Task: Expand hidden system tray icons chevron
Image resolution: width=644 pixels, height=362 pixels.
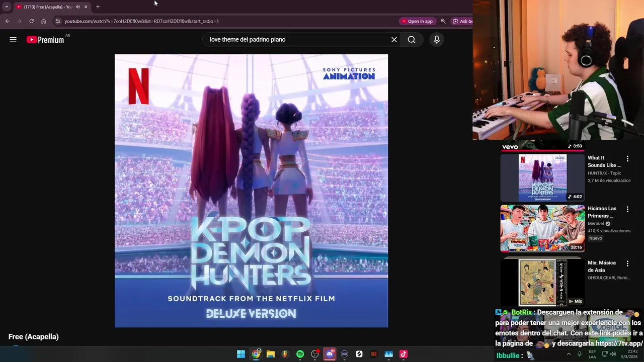Action: point(569,354)
